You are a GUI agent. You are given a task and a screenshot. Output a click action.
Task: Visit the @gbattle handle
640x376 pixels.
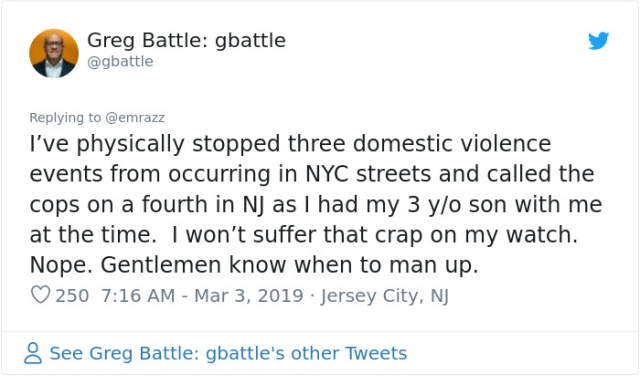tap(120, 61)
